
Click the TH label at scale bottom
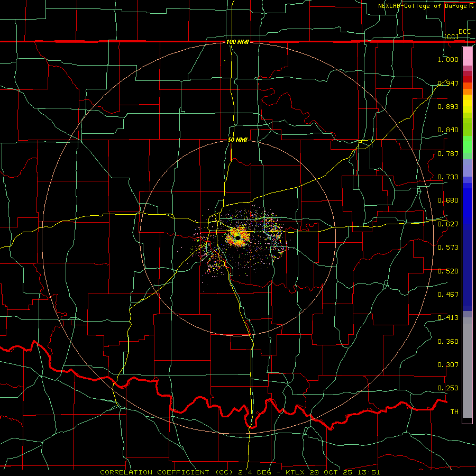[x=454, y=412]
